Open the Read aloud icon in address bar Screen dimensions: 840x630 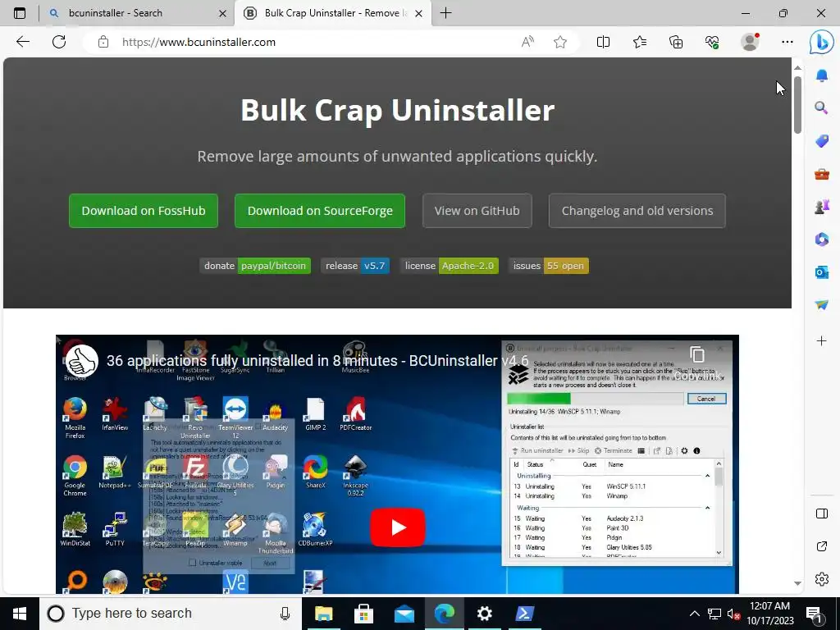[x=527, y=42]
